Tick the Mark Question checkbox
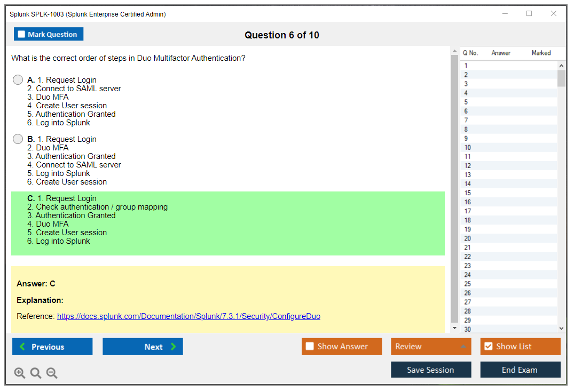This screenshot has width=574, height=392. coord(22,35)
